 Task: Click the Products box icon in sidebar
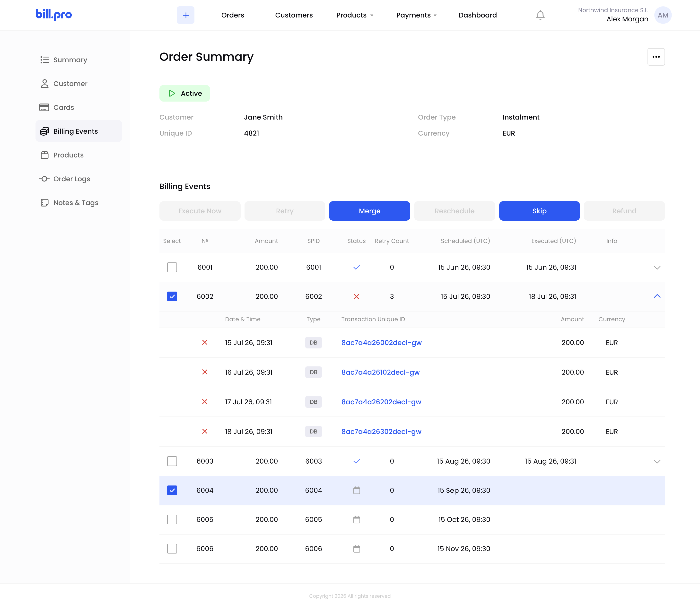(45, 155)
